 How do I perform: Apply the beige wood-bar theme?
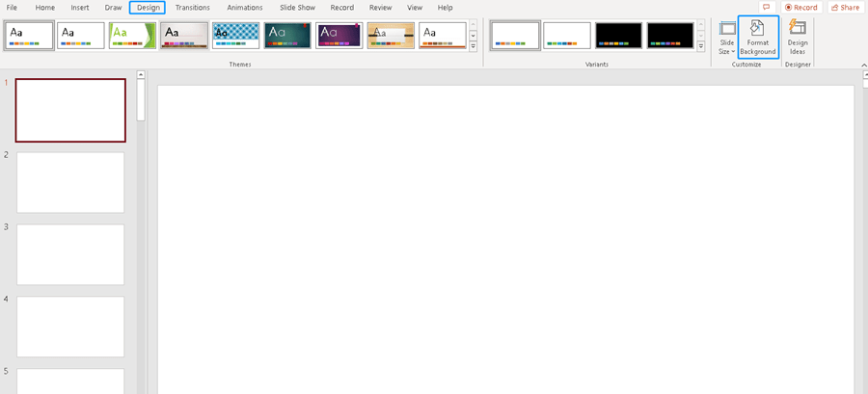click(184, 36)
